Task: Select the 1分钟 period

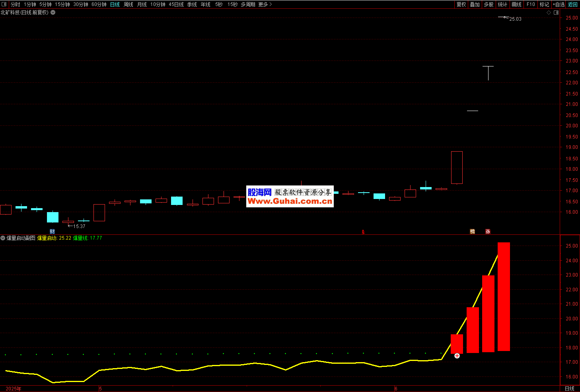Action: click(30, 4)
